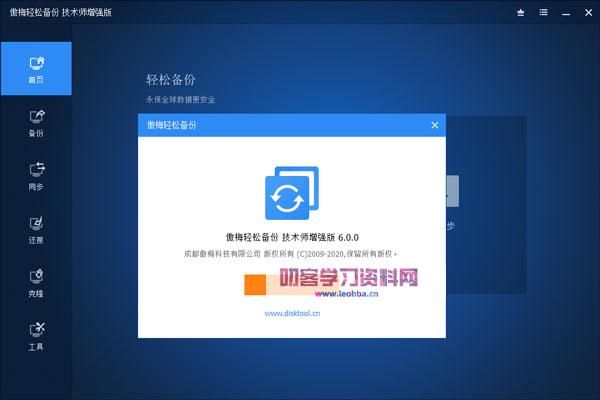Open the 备份 backup section

click(x=36, y=123)
